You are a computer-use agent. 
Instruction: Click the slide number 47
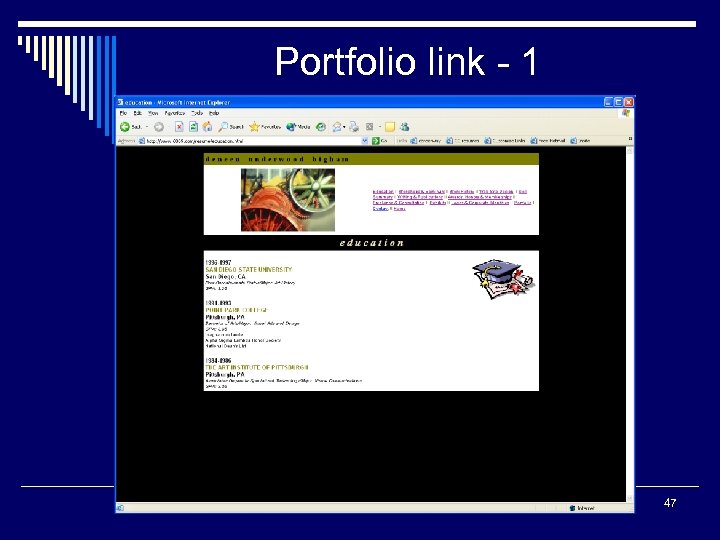[670, 503]
